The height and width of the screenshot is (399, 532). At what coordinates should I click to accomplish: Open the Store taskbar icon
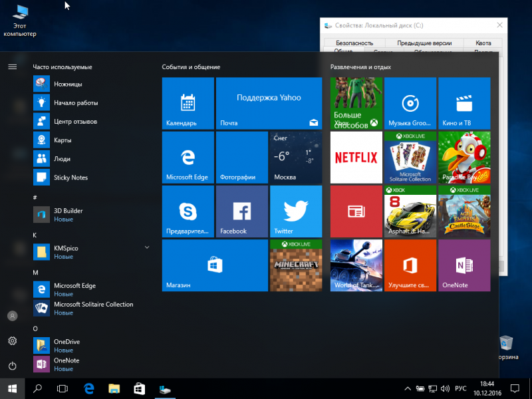140,388
